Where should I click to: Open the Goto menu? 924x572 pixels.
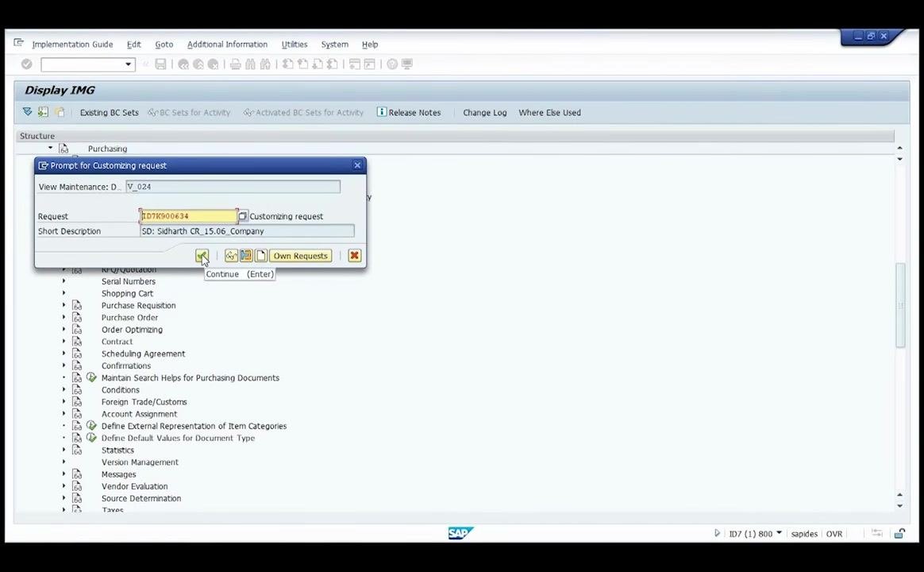(x=164, y=44)
